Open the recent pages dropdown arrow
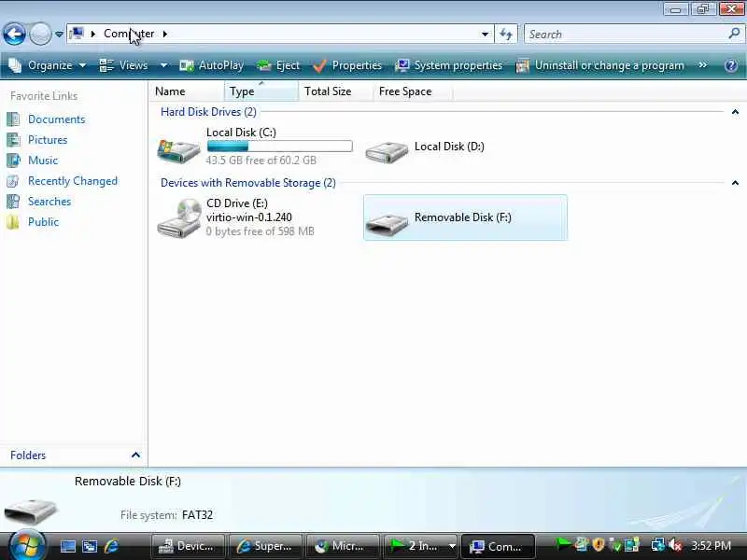The image size is (747, 560). coord(59,35)
